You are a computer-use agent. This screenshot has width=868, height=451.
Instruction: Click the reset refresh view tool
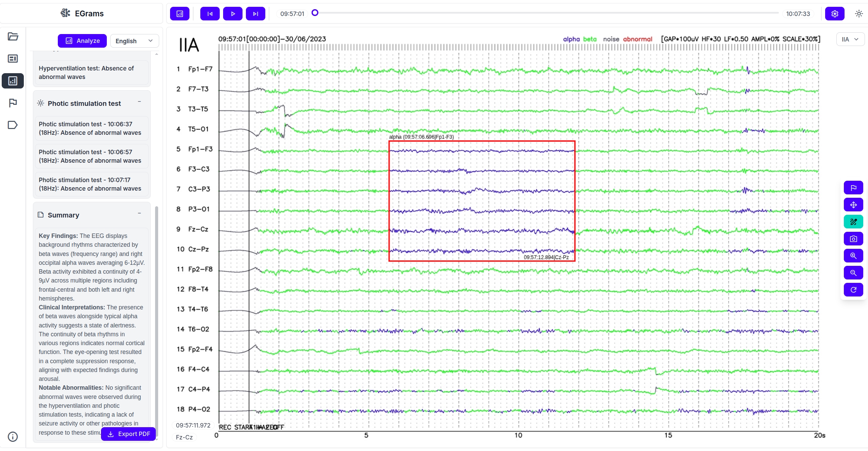853,290
